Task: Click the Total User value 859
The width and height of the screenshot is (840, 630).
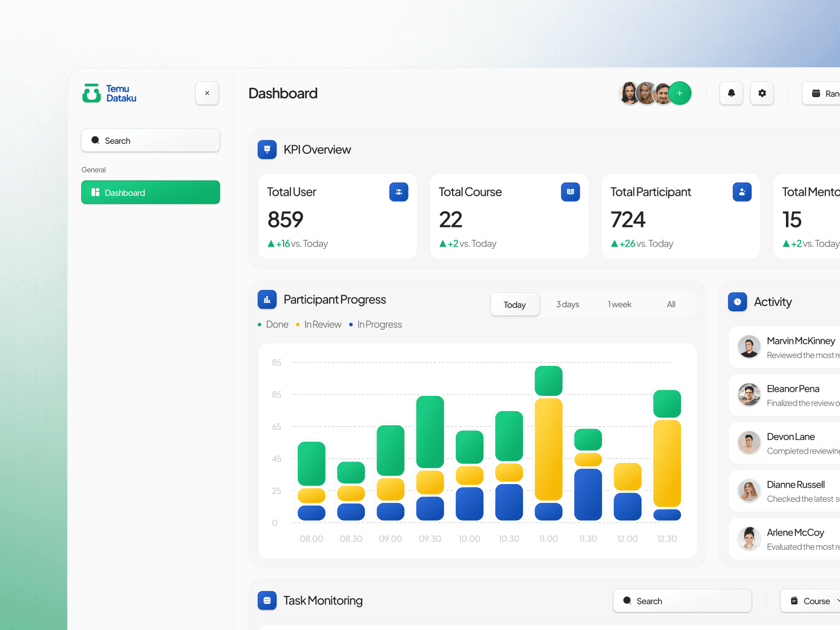Action: coord(286,219)
